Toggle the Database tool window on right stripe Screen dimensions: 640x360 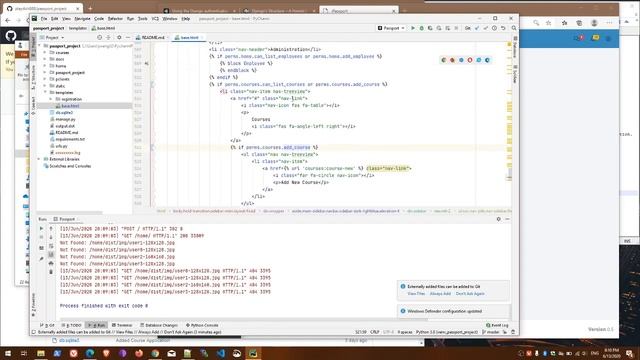tap(515, 48)
